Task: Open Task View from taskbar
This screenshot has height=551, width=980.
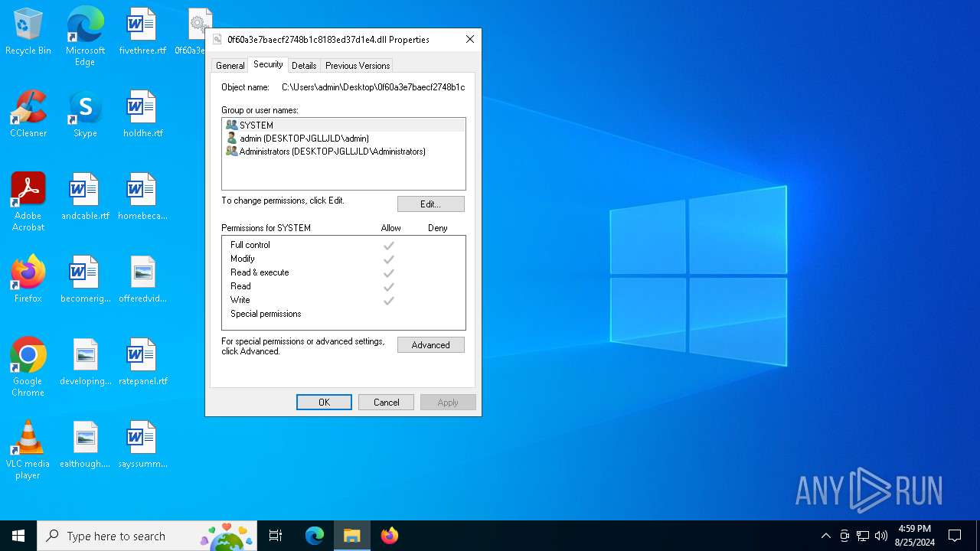Action: (276, 536)
